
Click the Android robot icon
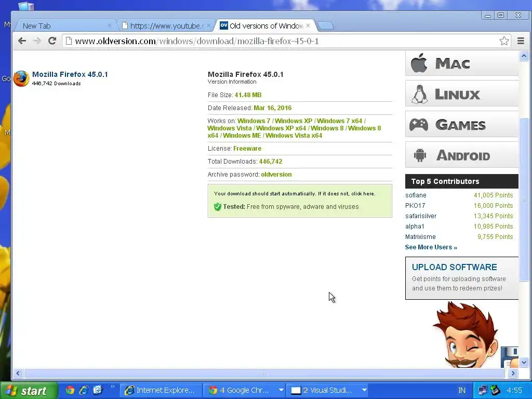[420, 155]
